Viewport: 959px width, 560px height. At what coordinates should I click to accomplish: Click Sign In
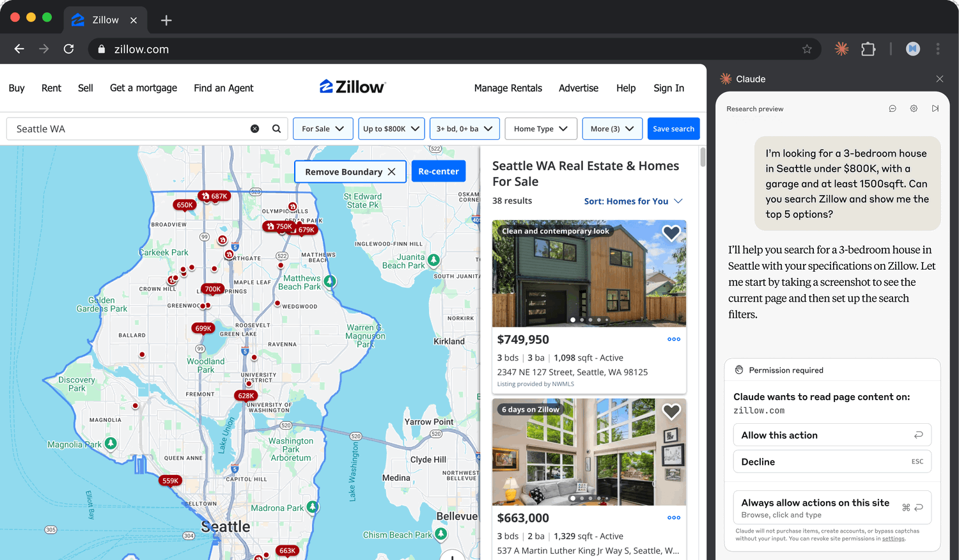tap(669, 88)
